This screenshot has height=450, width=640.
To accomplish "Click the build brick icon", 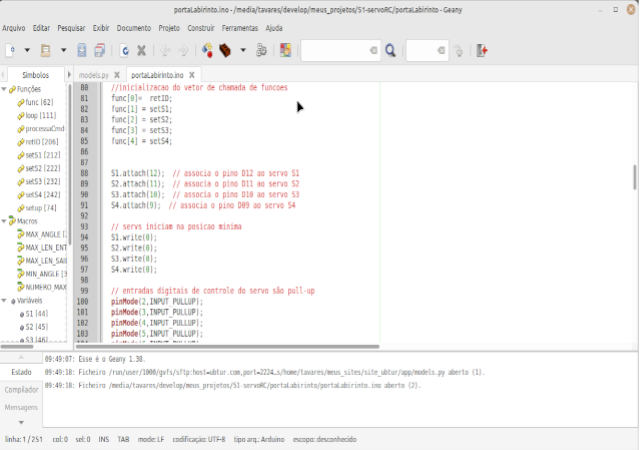I will click(227, 49).
